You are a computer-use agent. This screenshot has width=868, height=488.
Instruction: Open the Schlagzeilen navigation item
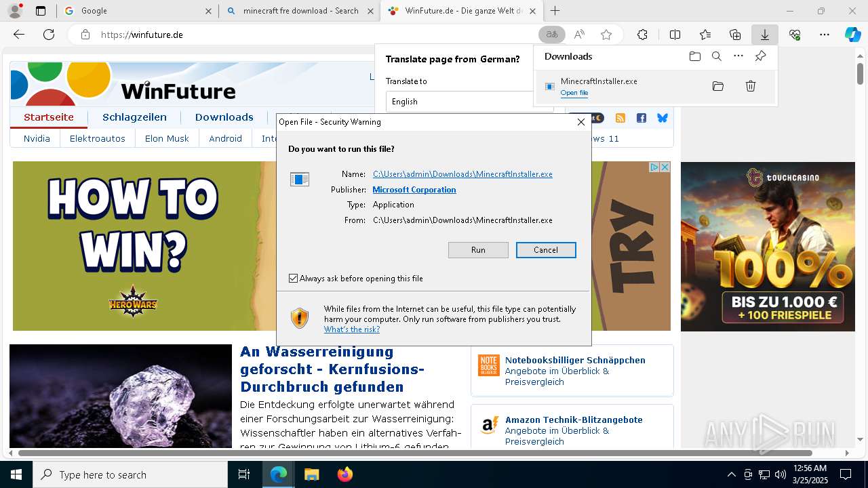click(134, 117)
